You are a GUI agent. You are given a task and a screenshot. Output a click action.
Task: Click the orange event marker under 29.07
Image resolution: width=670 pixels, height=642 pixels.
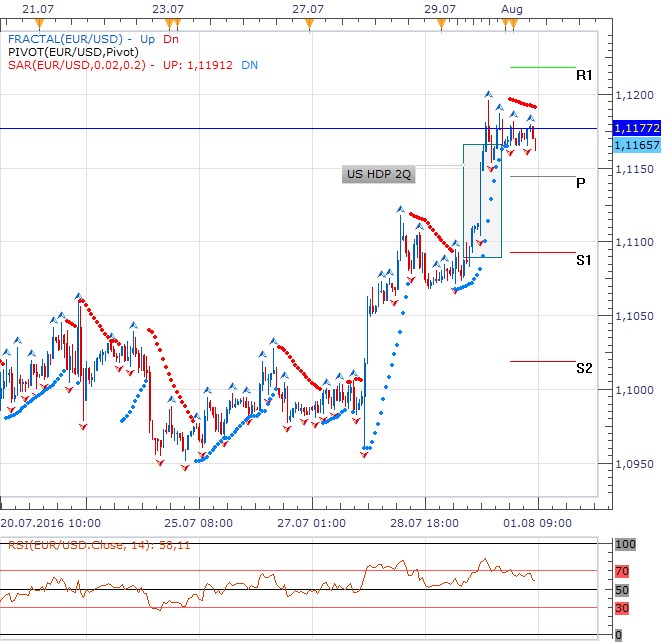[440, 20]
